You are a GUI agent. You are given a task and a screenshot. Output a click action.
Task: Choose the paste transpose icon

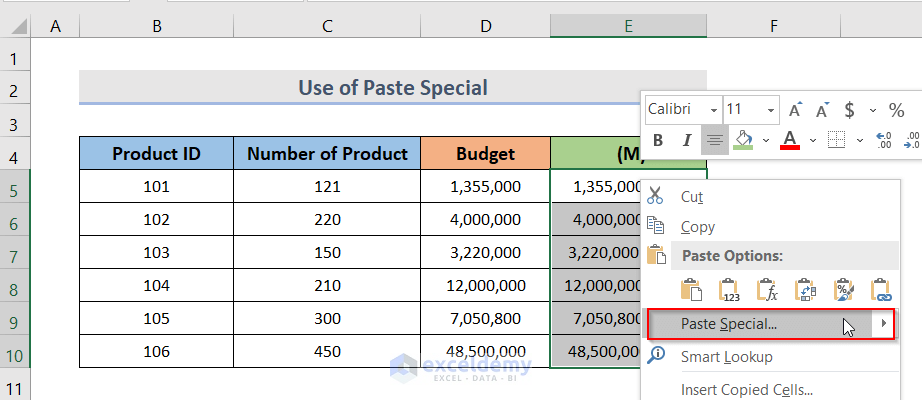[x=805, y=291]
